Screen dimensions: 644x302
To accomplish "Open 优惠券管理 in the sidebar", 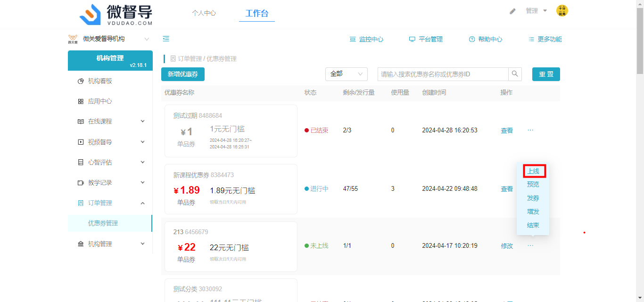I will click(x=110, y=223).
